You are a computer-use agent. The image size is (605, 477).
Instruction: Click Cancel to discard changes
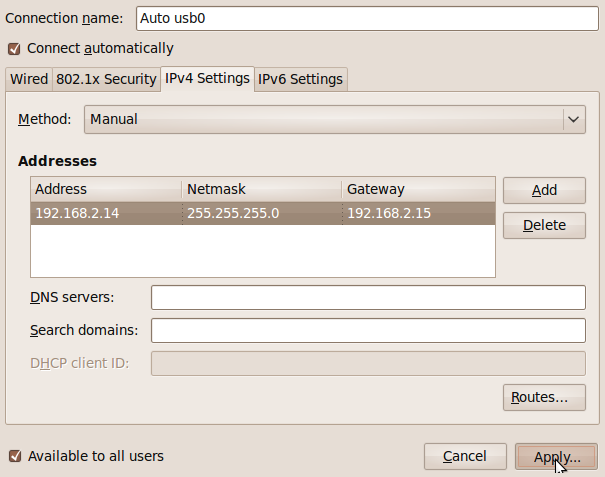pos(465,456)
